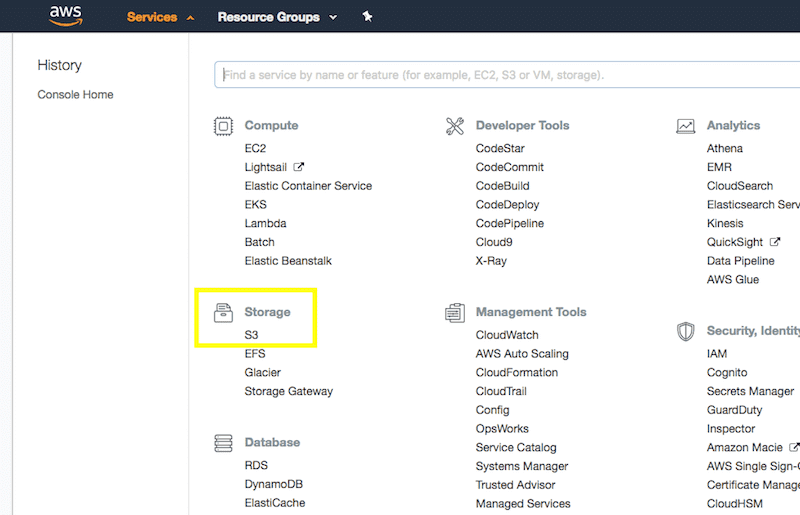Open DynamoDB
Viewport: 800px width, 515px height.
coord(273,484)
